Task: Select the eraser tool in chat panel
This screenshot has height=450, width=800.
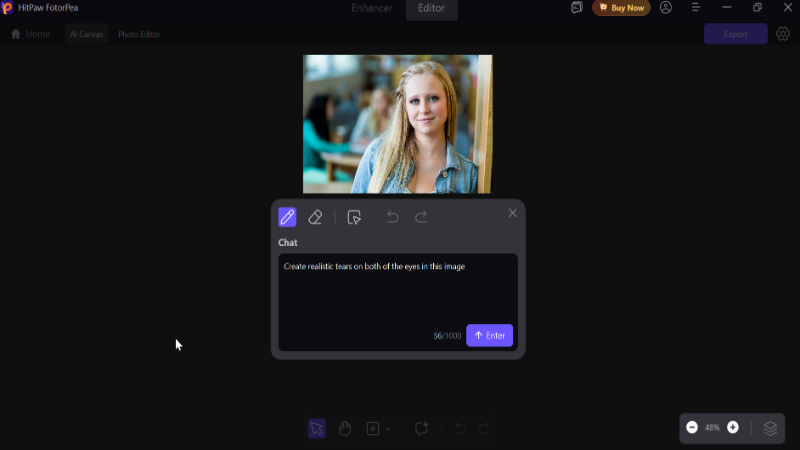Action: [315, 217]
